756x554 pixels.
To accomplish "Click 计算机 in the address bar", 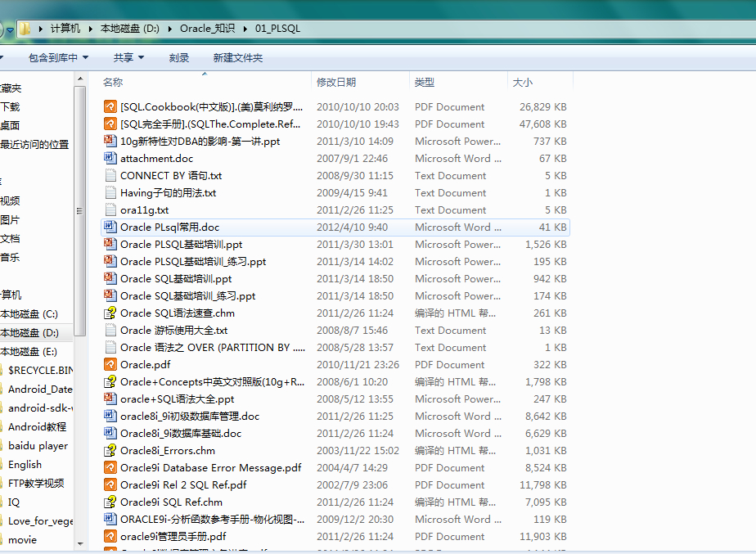I will (65, 29).
